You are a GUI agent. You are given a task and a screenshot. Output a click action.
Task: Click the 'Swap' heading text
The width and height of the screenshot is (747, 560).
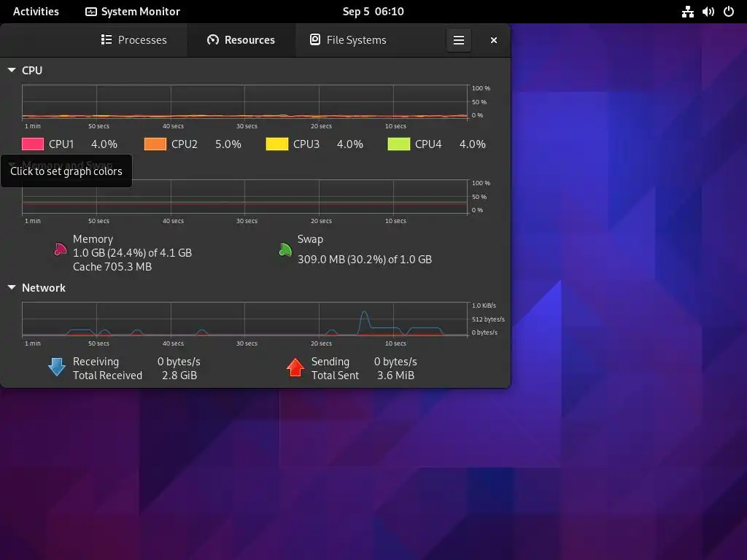310,239
